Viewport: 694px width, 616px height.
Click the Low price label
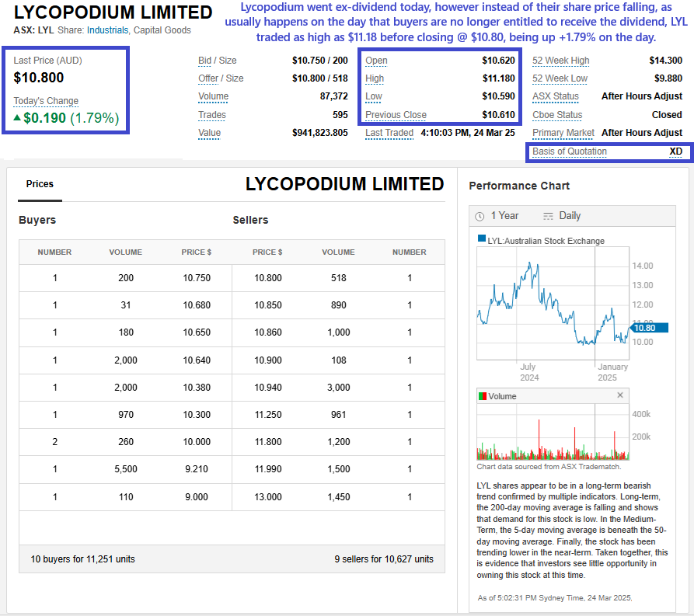[x=374, y=96]
